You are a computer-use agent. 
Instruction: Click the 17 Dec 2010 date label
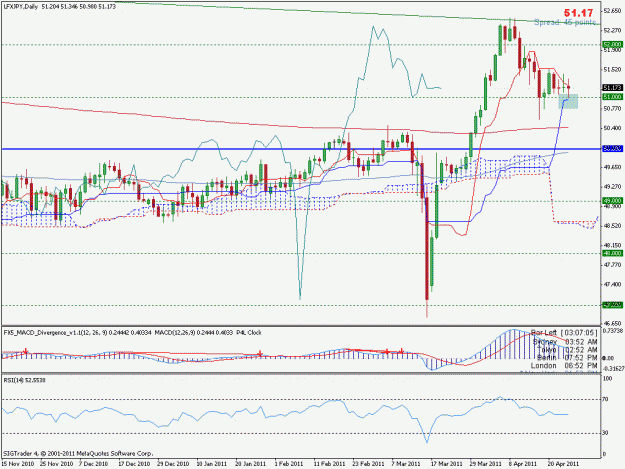click(x=134, y=464)
